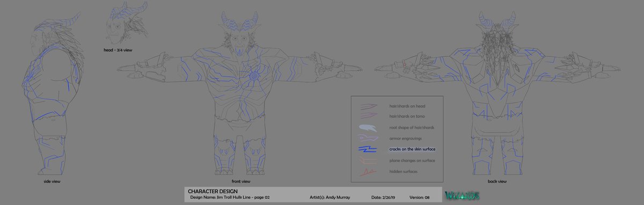Screen dimensions: 644x205
Task: Select the 'hair/shards on torso' legend text
Action: (407, 116)
